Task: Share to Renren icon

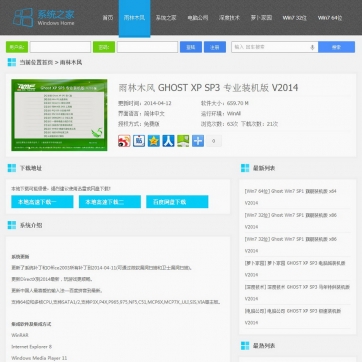Action: pos(168,141)
